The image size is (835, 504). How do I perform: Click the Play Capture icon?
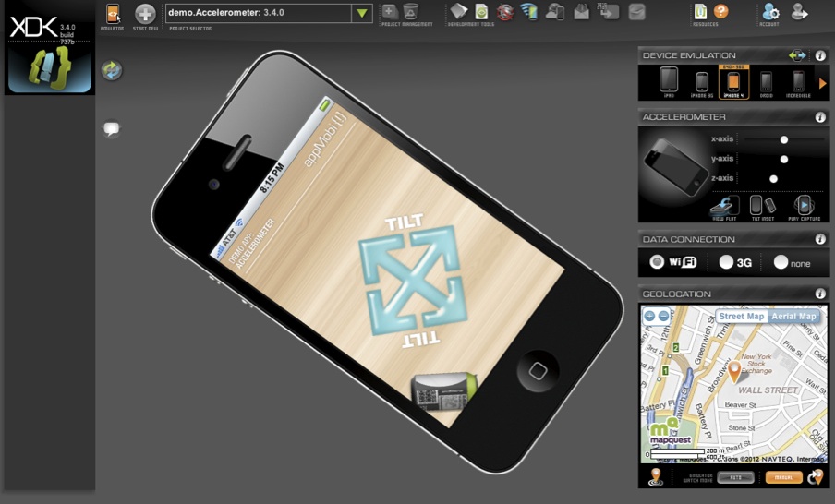pyautogui.click(x=805, y=208)
